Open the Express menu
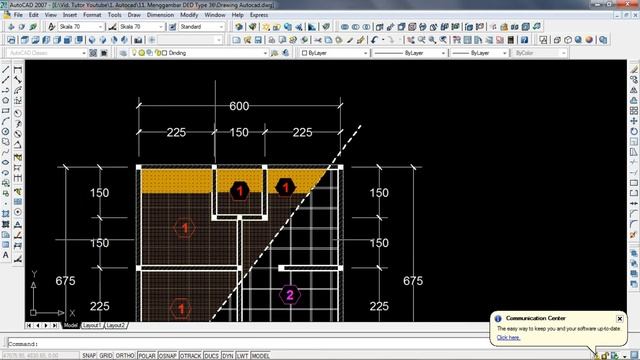The image size is (640, 360). click(x=259, y=15)
